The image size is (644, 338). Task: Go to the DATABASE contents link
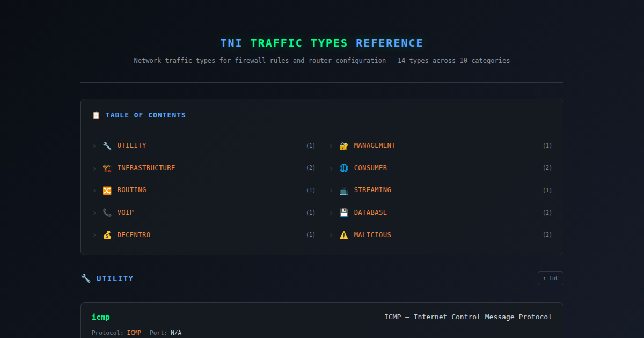pos(371,212)
